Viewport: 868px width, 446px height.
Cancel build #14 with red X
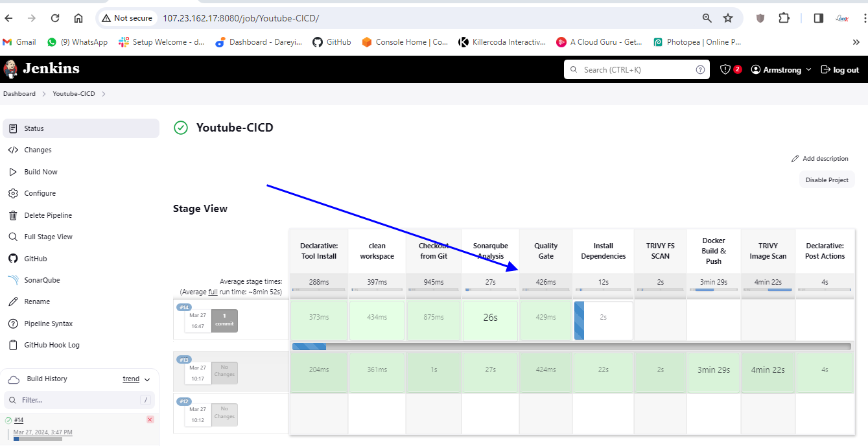coord(150,420)
